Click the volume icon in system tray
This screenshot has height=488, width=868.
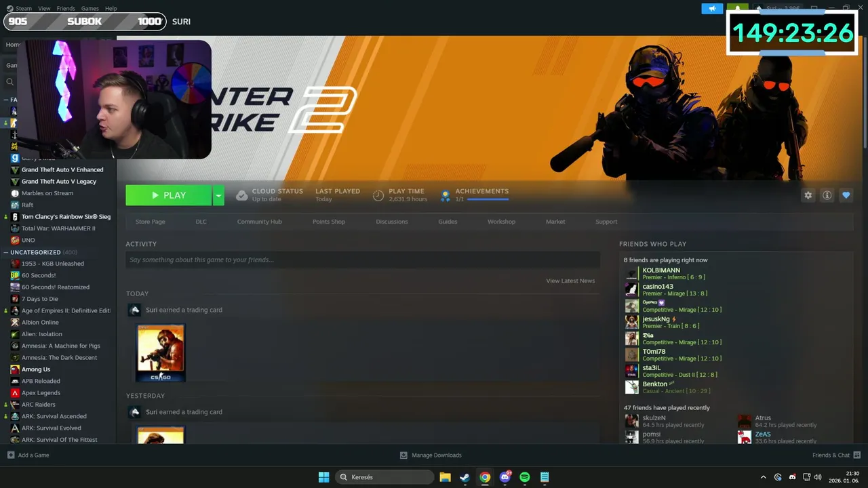(817, 477)
